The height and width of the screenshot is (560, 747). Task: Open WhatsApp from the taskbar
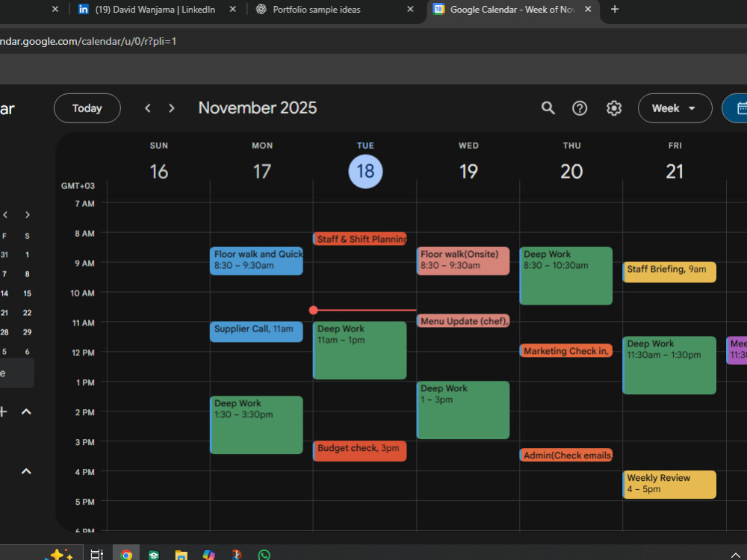coord(264,555)
